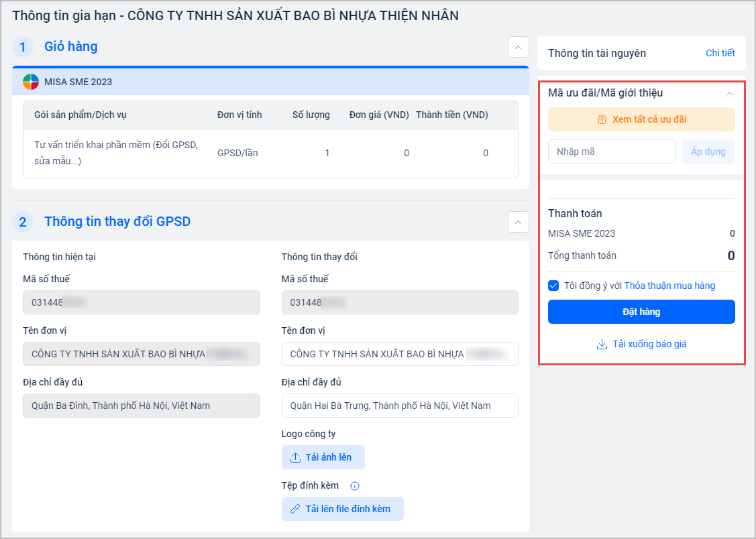Collapse the Giỏ hàng section

[x=518, y=47]
